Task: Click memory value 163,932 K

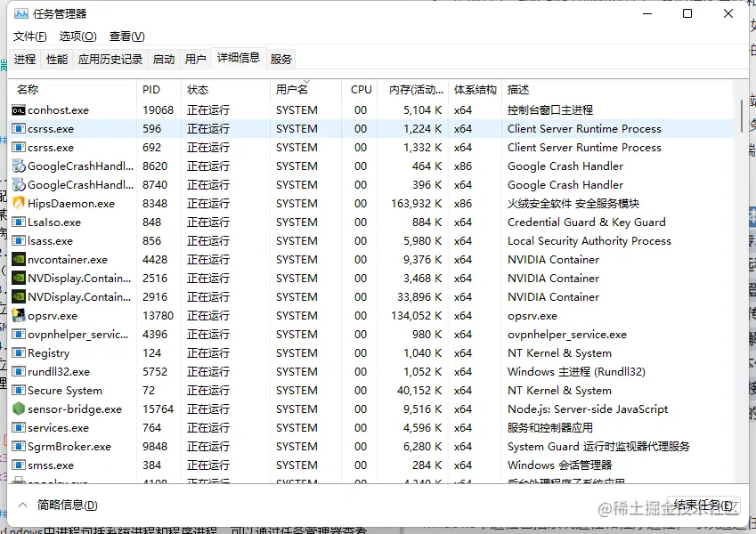Action: coord(417,204)
